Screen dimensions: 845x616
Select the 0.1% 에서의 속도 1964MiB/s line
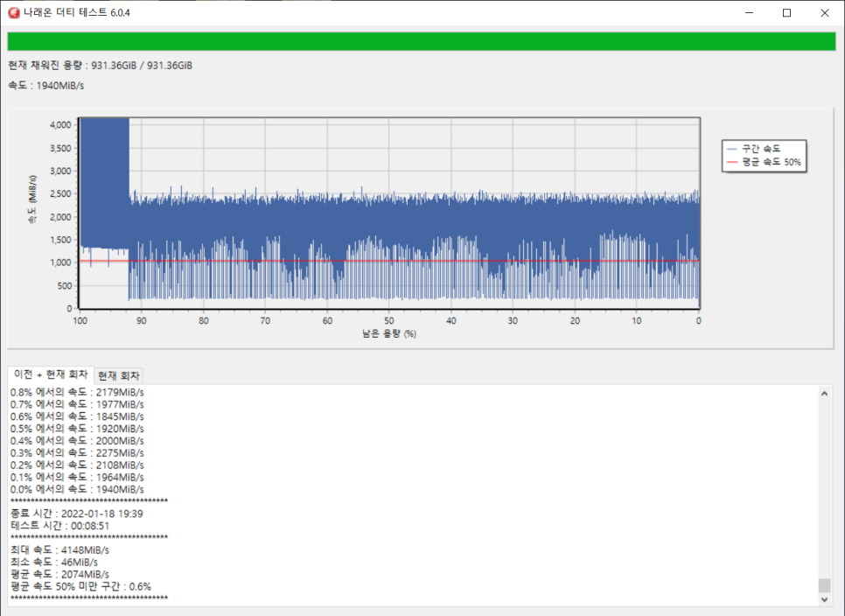(77, 477)
